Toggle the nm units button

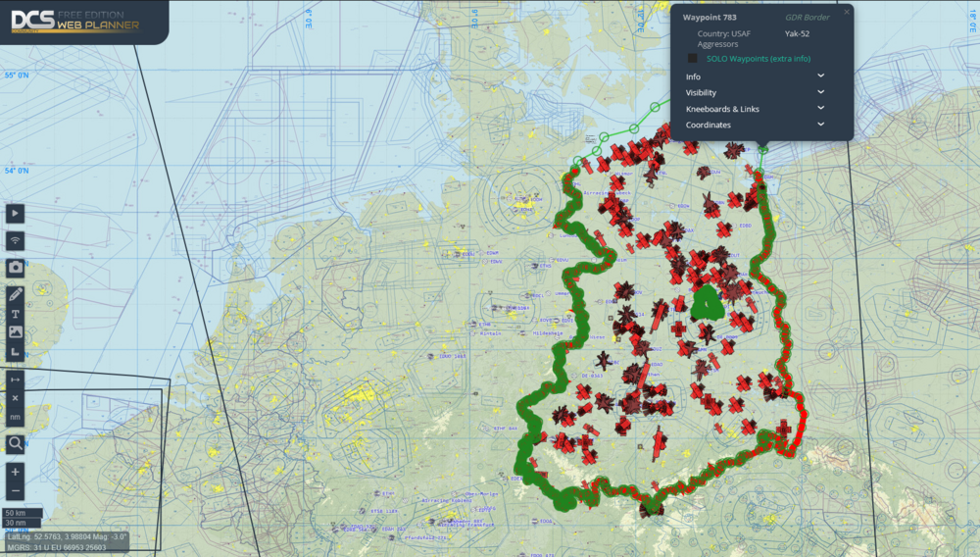point(16,417)
